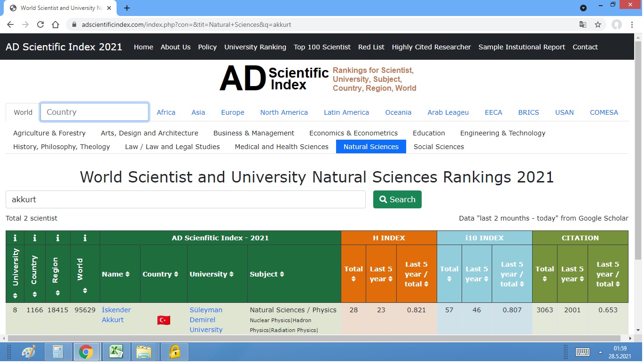Open the Calculator app in the taskbar
Viewport: 644px width, 364px height.
coord(58,352)
